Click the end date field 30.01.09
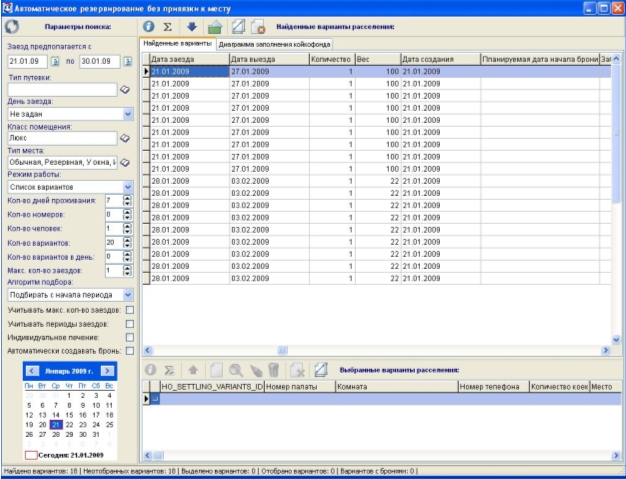 click(x=99, y=61)
